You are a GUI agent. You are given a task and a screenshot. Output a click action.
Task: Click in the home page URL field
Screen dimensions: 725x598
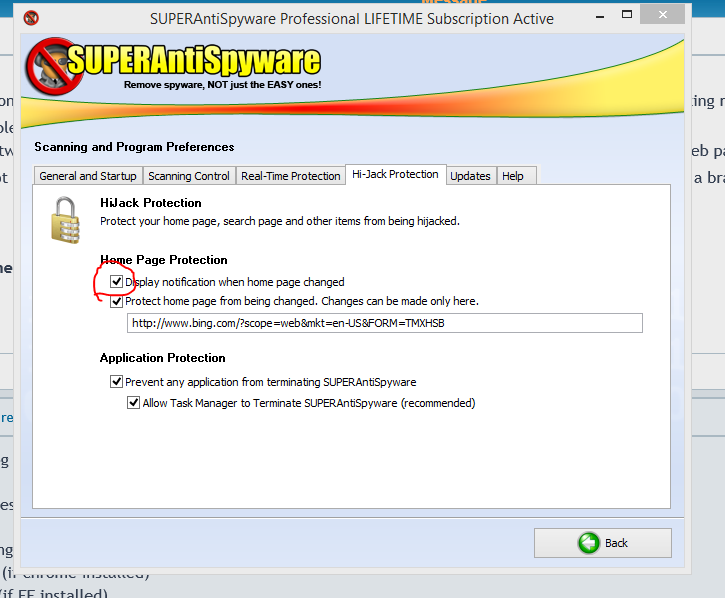point(385,323)
